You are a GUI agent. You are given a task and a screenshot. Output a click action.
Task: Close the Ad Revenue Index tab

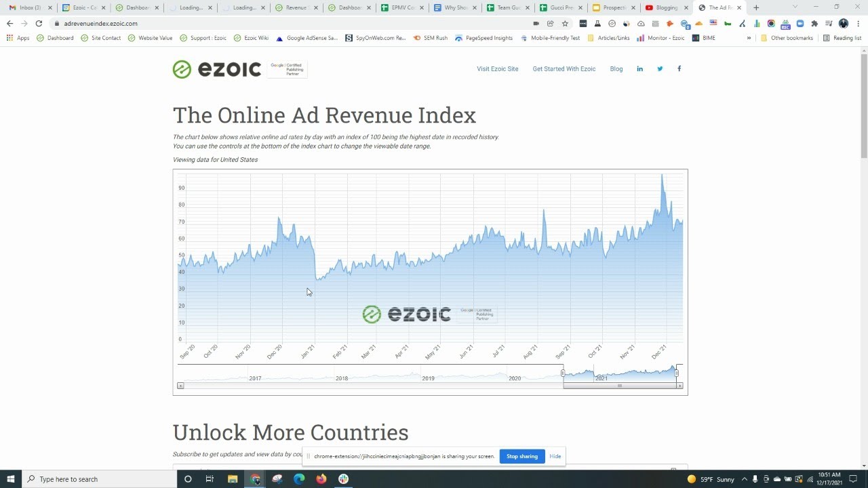click(738, 7)
